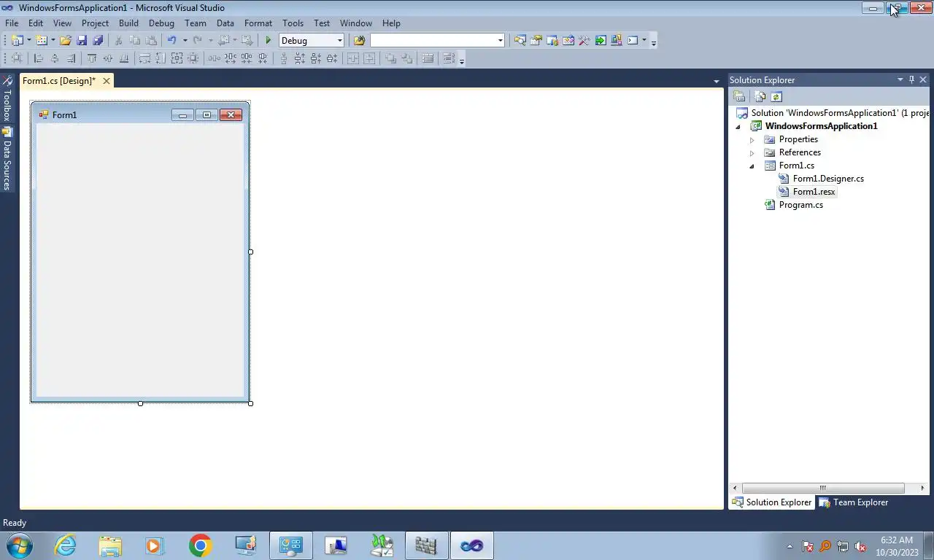Click the Add New Item toolbar icon
The image size is (934, 560).
point(41,41)
